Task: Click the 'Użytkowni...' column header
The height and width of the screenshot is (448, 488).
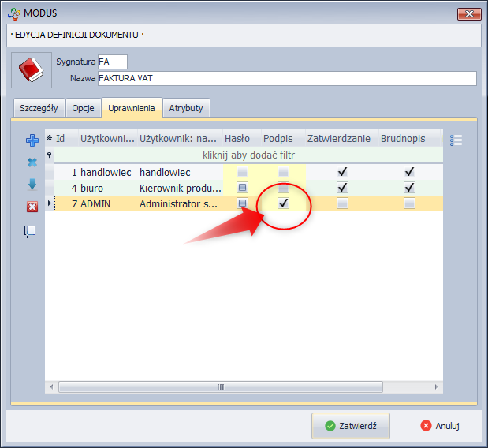Action: pyautogui.click(x=108, y=138)
